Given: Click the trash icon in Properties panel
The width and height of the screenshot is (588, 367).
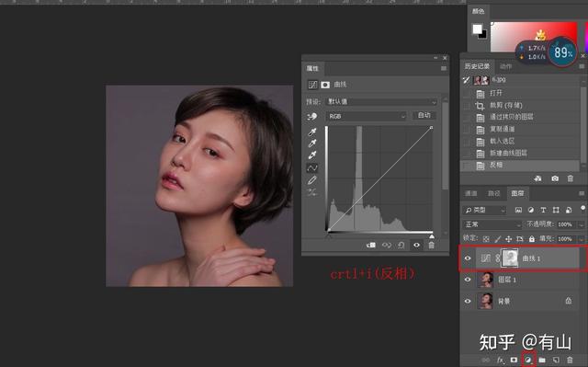Looking at the screenshot, I should pos(431,245).
